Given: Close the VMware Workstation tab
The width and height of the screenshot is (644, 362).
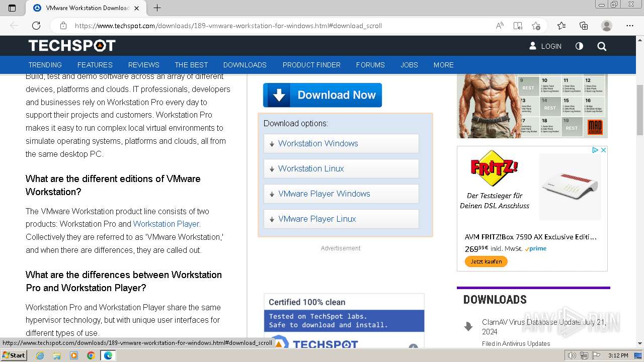Looking at the screenshot, I should pos(137,8).
